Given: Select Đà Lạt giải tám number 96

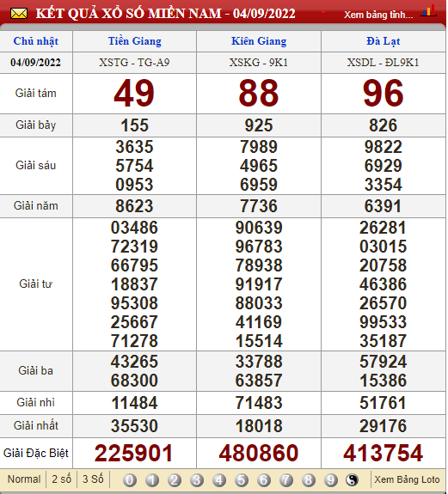Looking at the screenshot, I should tap(383, 94).
